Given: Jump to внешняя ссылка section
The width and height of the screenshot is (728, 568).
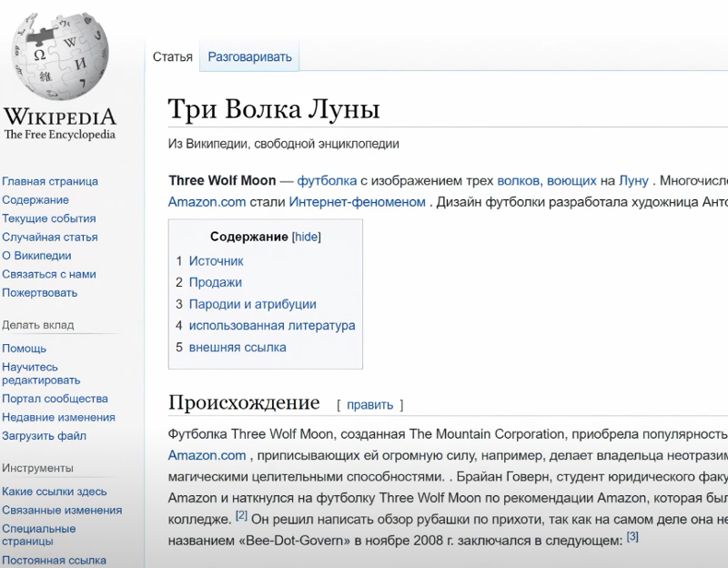Looking at the screenshot, I should click(237, 347).
